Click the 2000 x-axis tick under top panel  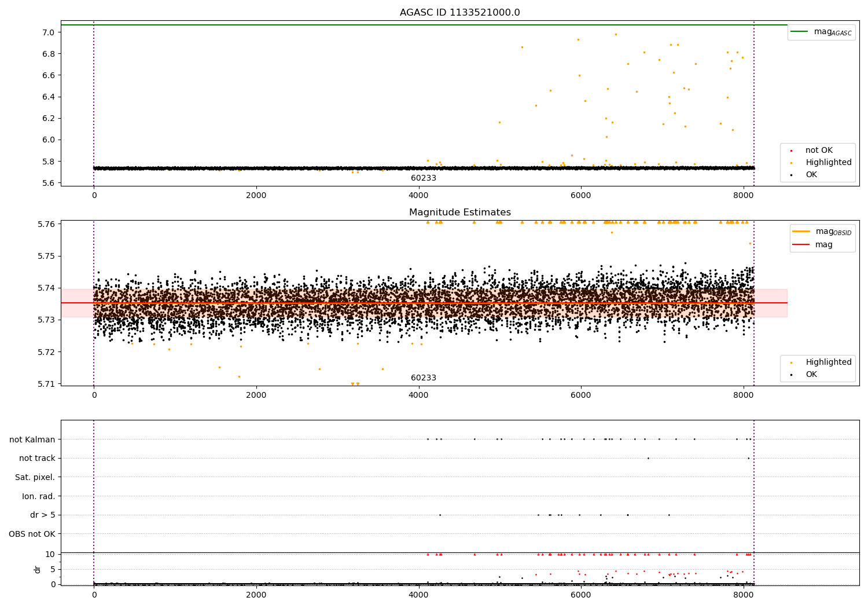click(x=256, y=196)
